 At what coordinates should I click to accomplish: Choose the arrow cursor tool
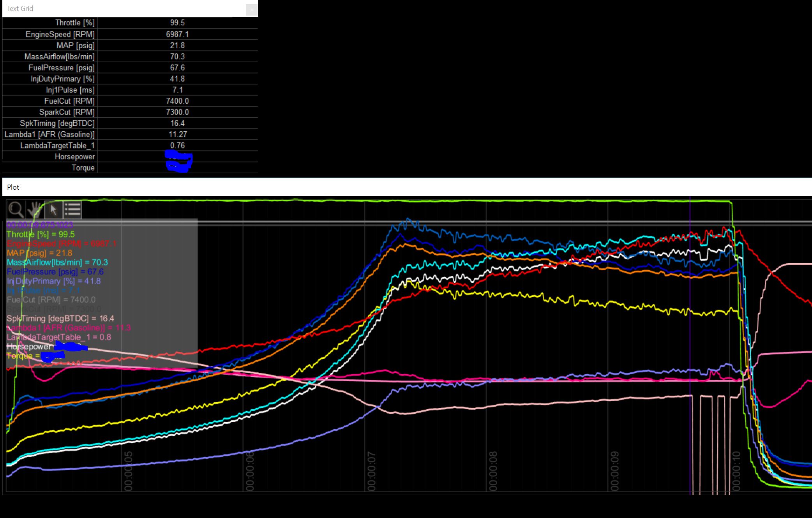coord(53,210)
